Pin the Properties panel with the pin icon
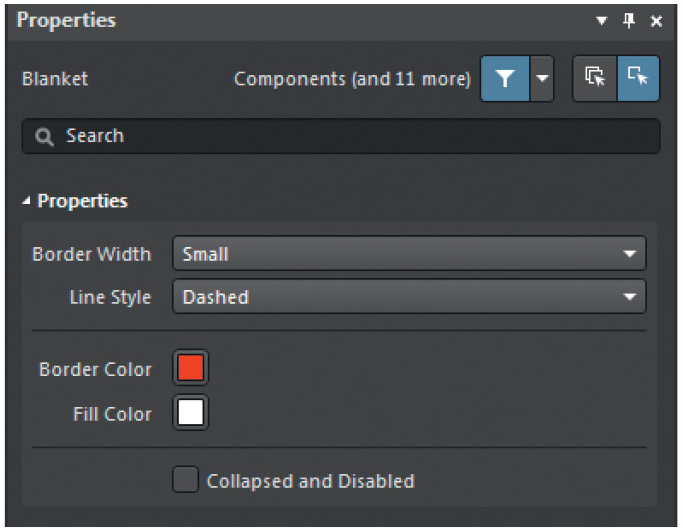 629,21
